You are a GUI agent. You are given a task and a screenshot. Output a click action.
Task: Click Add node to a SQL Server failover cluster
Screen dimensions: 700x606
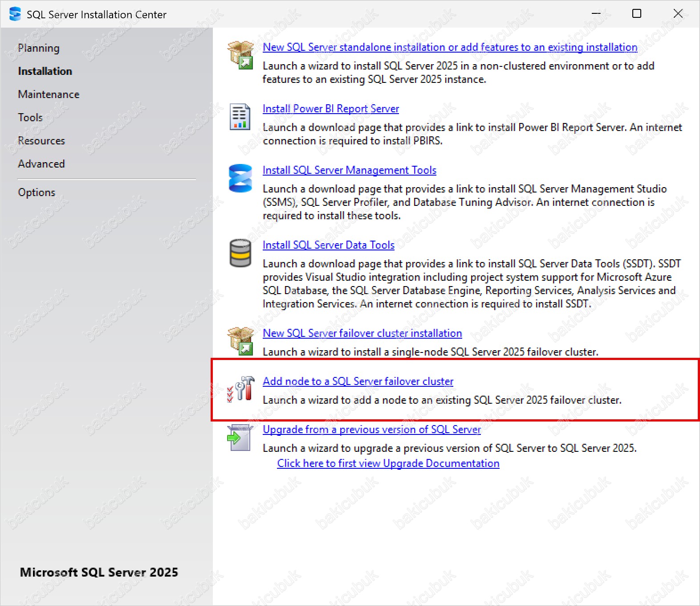[358, 381]
